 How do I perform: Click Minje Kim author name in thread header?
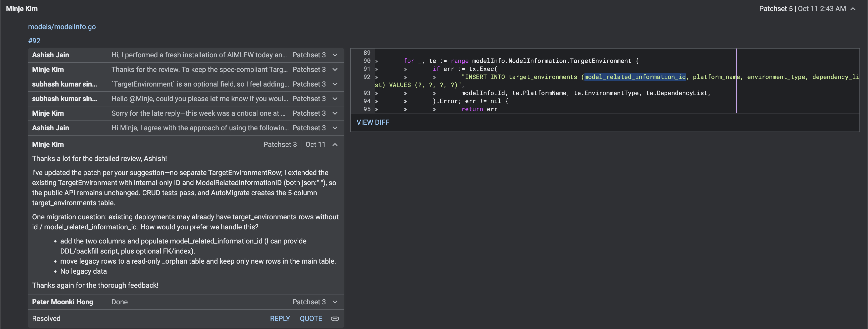(x=22, y=9)
